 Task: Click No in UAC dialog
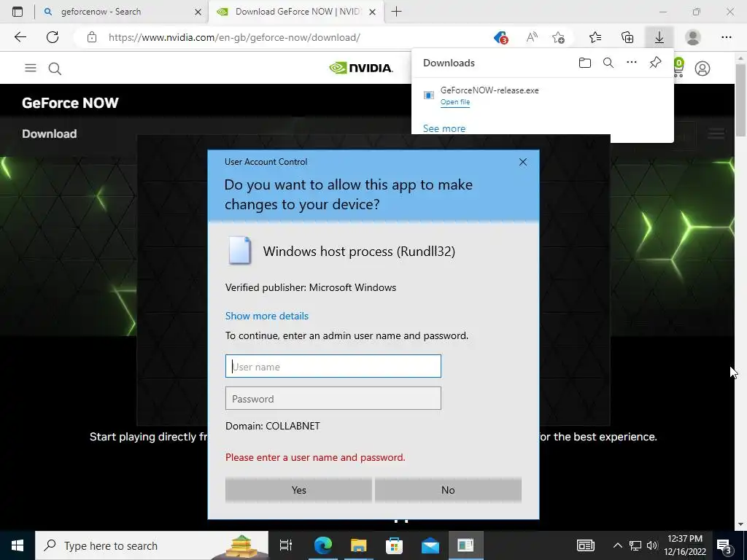pos(449,490)
